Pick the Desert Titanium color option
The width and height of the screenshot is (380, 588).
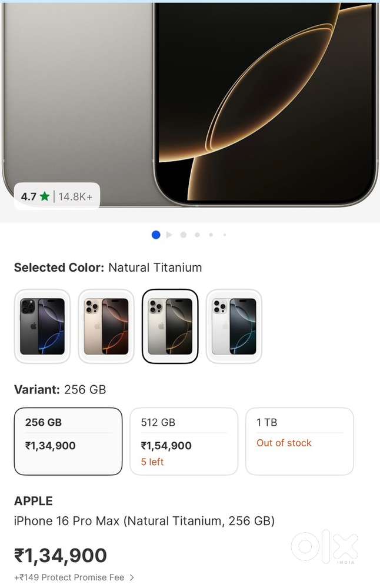pos(106,326)
